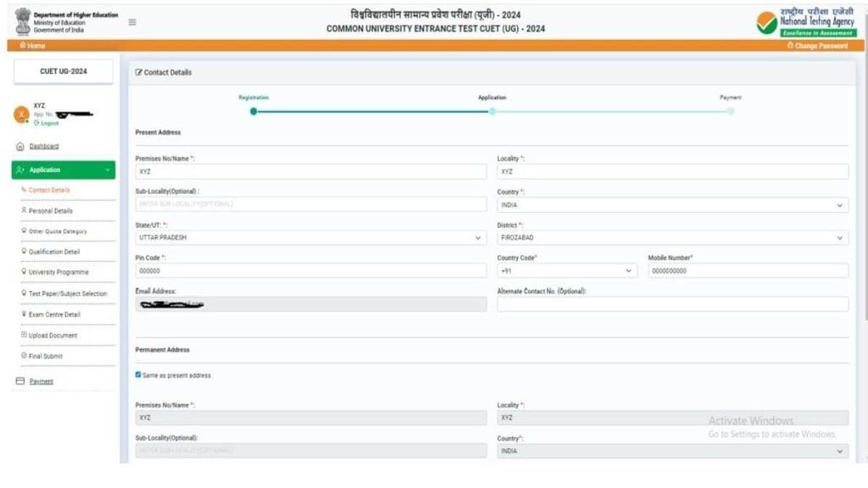Open the Present Address Country dropdown

[x=672, y=205]
